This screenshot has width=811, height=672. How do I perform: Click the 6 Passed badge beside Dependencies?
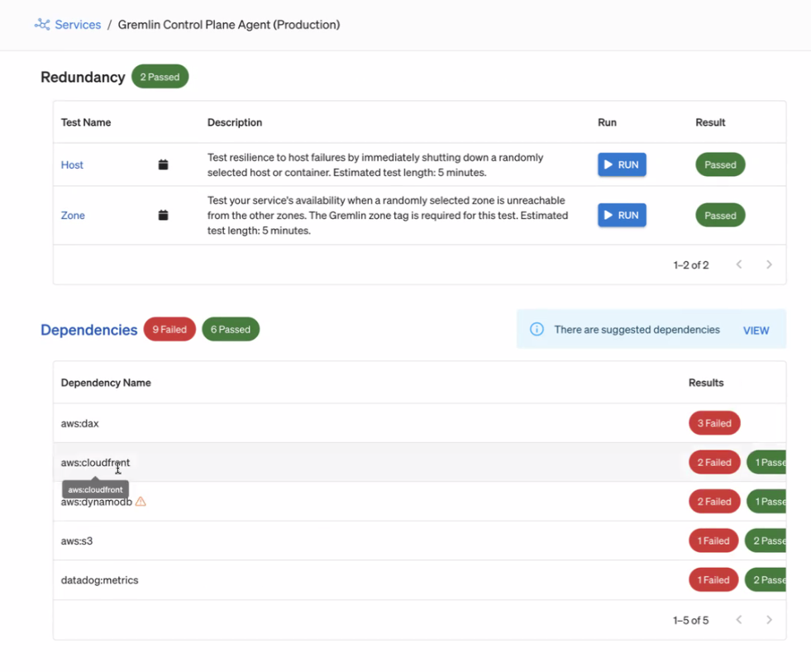click(230, 329)
